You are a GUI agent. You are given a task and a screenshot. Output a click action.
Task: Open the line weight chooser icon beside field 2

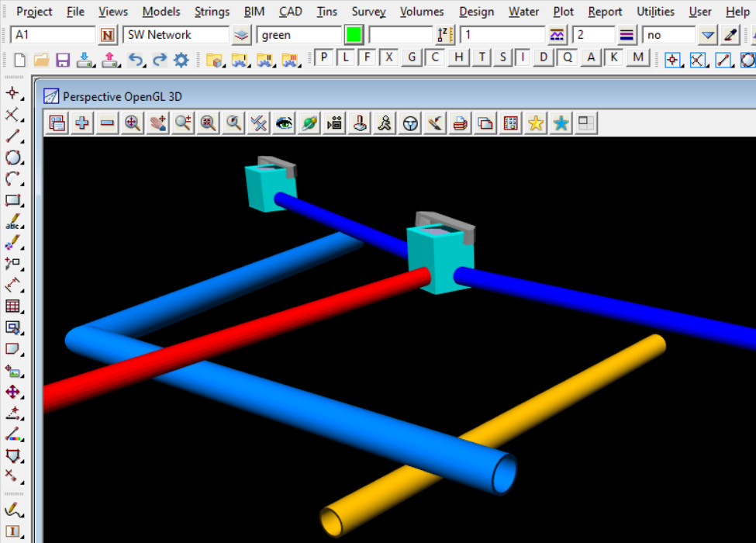[627, 35]
